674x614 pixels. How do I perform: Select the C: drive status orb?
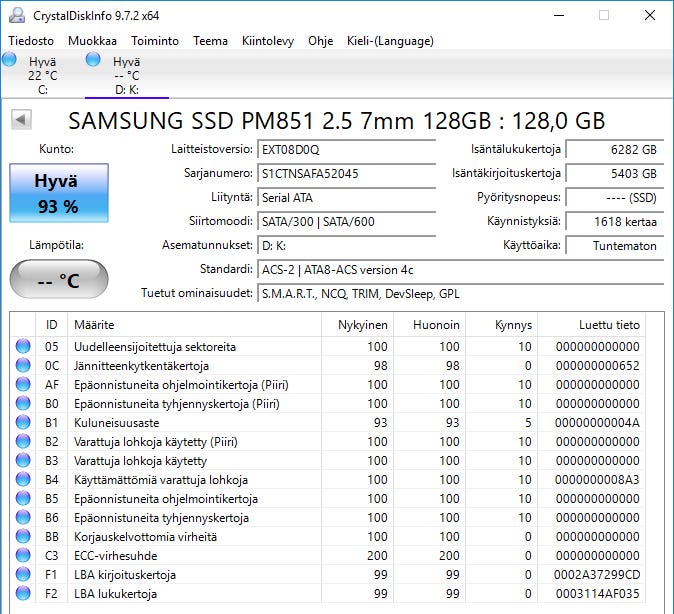point(10,61)
